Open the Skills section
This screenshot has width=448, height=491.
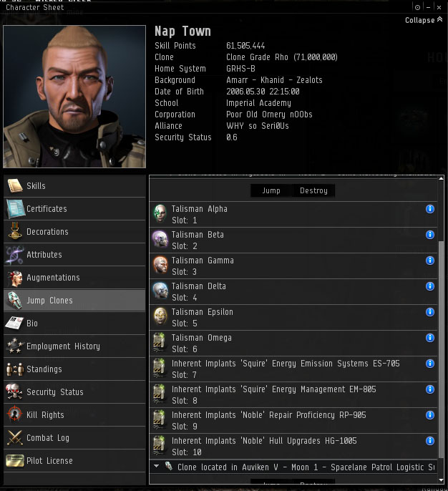click(74, 186)
